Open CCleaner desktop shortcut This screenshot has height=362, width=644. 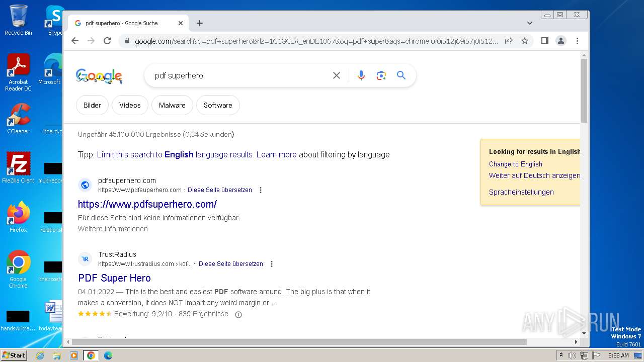click(x=18, y=119)
